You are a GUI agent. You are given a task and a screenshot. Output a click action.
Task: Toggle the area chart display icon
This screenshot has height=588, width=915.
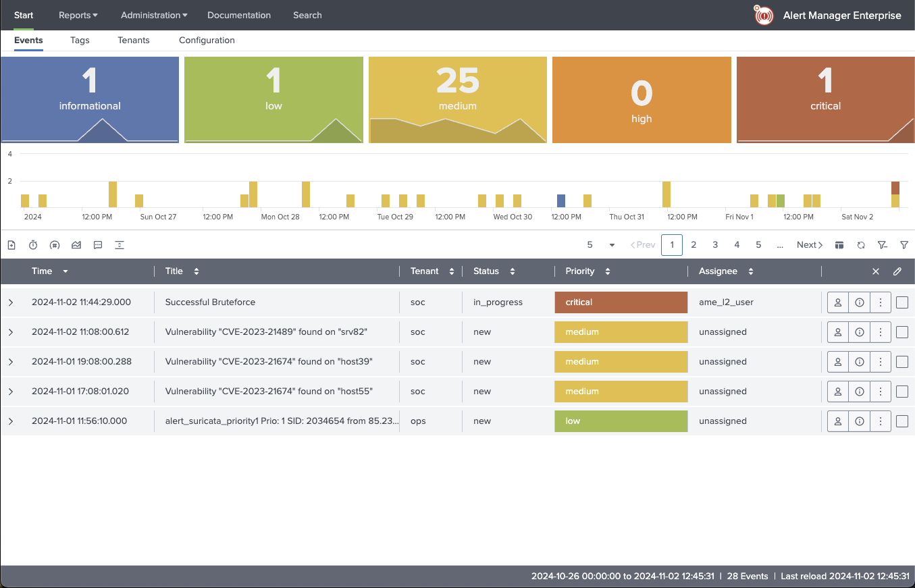76,245
